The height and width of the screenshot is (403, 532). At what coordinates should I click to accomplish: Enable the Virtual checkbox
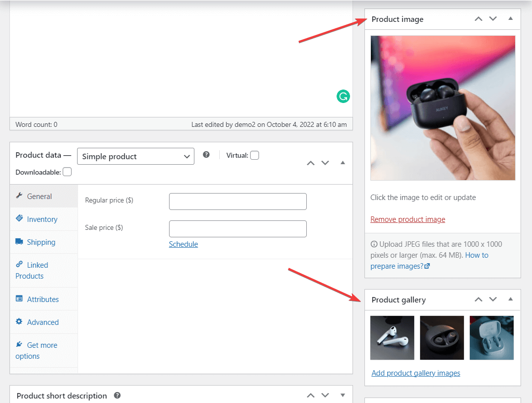coord(255,155)
